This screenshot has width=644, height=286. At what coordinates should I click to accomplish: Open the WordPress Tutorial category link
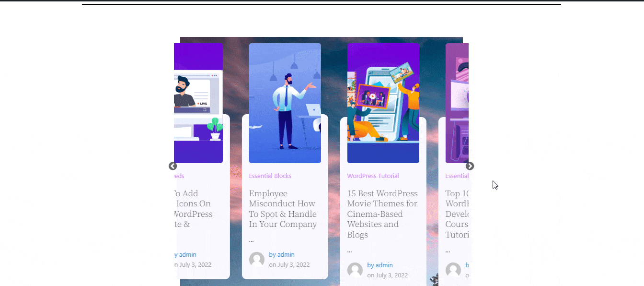(373, 176)
